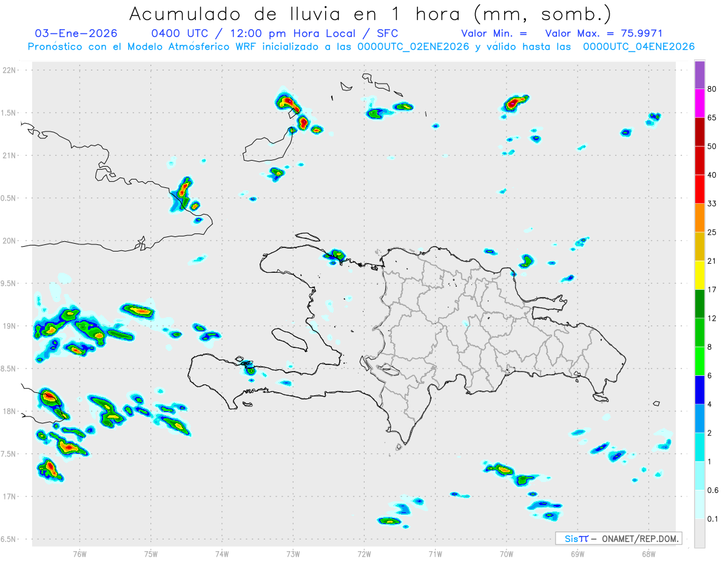Click the dark green legend swatch between 12 and 17

(699, 304)
